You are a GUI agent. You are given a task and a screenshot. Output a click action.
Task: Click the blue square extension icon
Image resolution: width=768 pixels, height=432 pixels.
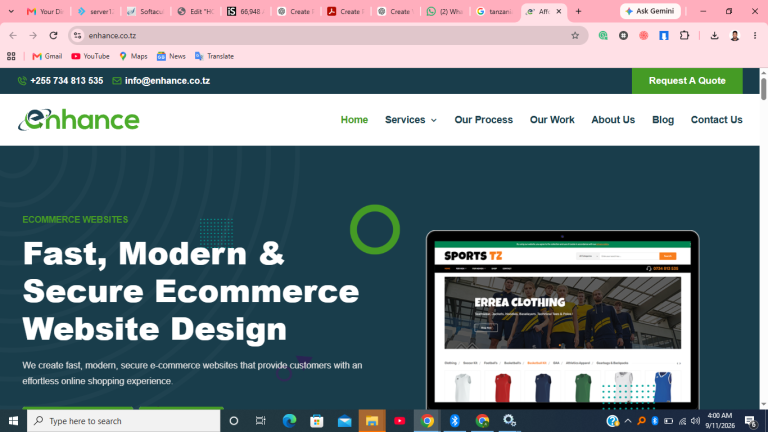pyautogui.click(x=664, y=36)
